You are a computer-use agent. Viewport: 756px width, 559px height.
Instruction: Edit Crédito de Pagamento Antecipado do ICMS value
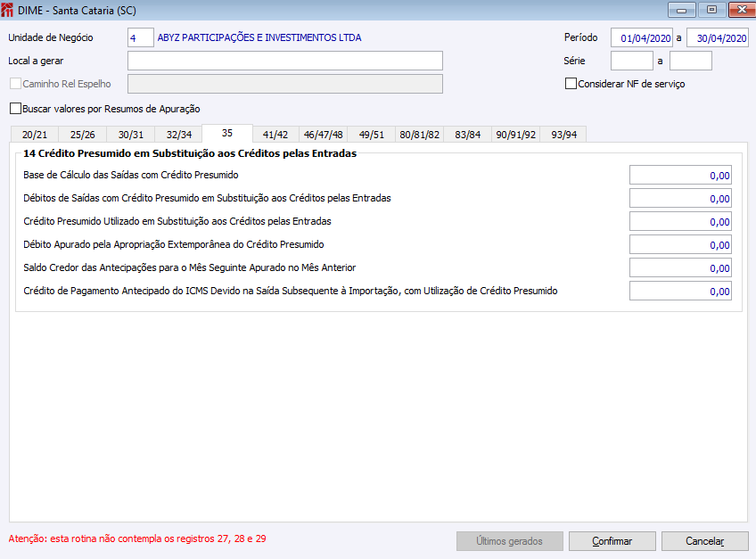(680, 291)
